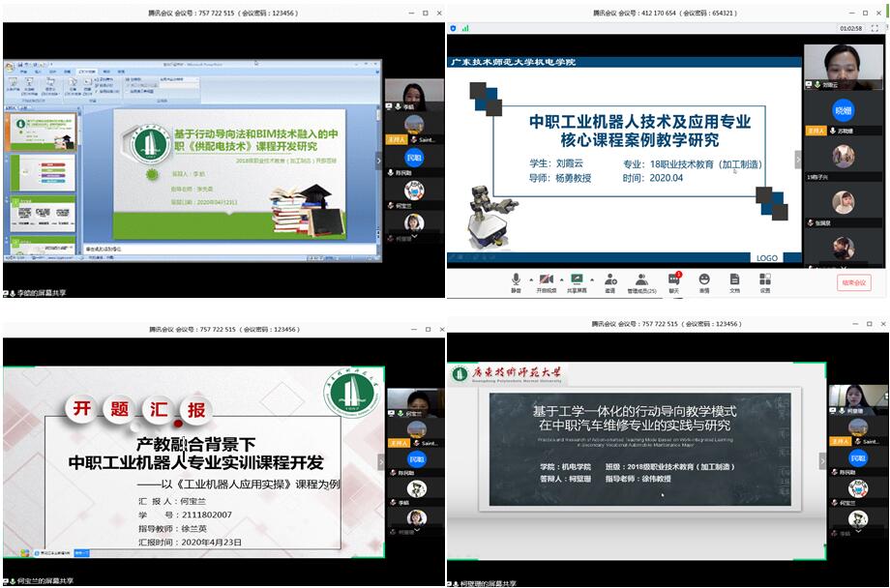This screenshot has height=588, width=890.
Task: Open the manage members (25) panel
Action: [641, 279]
